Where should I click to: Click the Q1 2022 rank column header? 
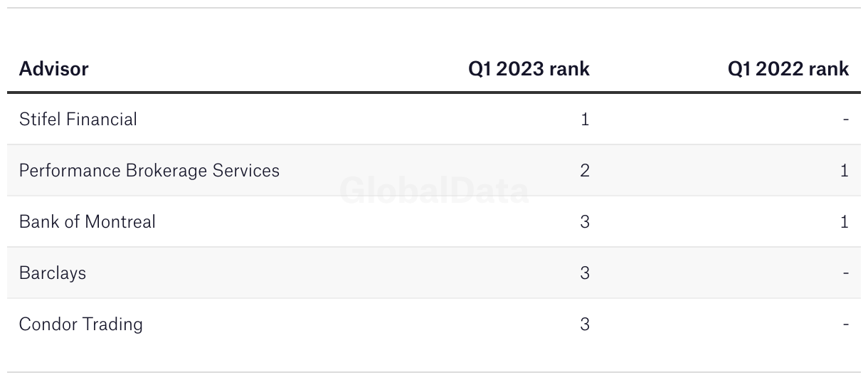tap(788, 68)
